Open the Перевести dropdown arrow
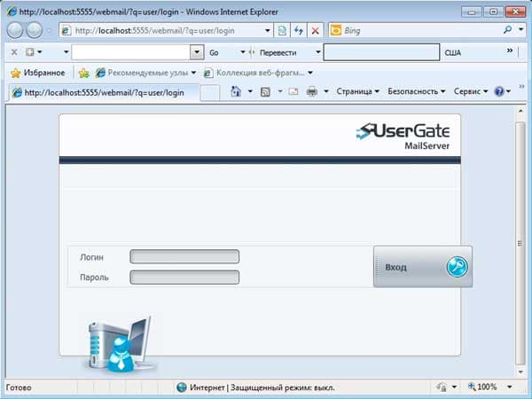The width and height of the screenshot is (532, 399). (x=318, y=52)
